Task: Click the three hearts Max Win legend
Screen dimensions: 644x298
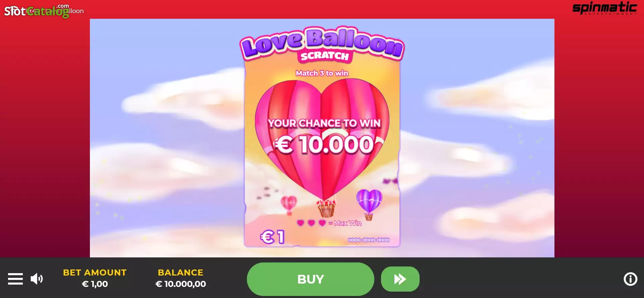Action: (329, 223)
